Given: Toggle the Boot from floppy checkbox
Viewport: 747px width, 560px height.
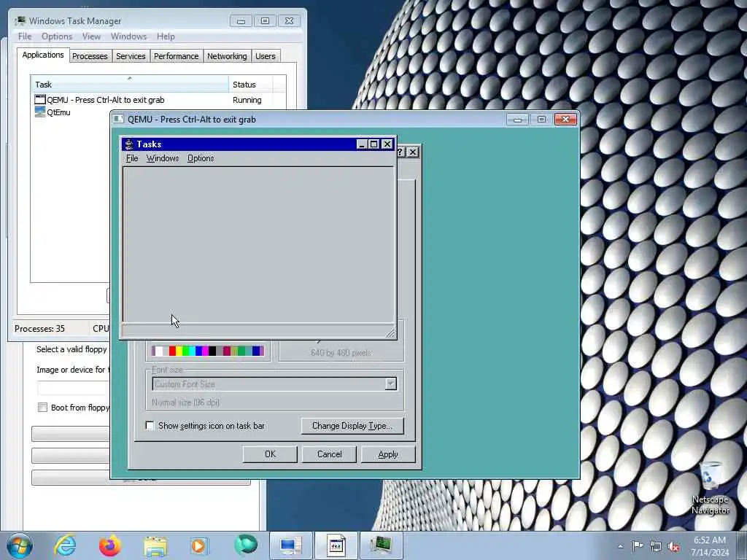Looking at the screenshot, I should point(42,407).
